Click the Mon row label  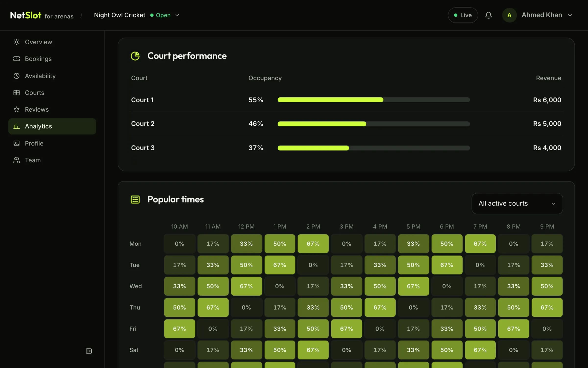[135, 244]
